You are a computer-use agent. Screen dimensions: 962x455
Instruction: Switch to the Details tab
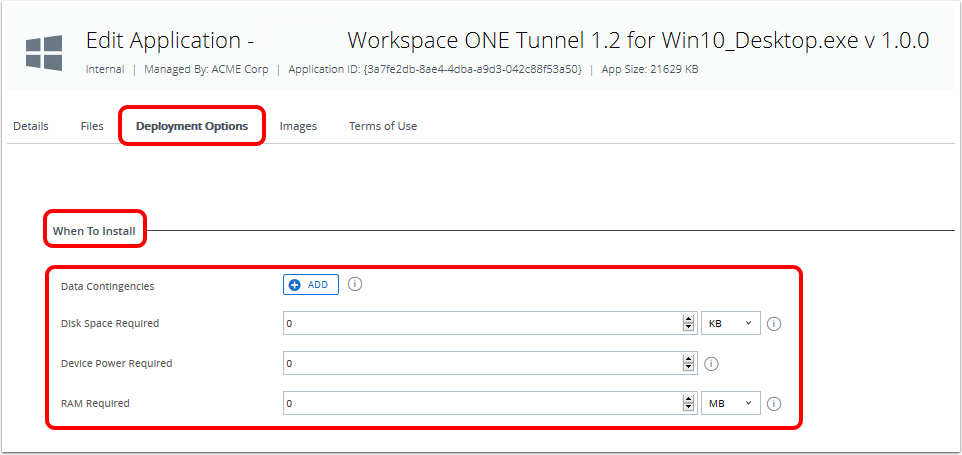31,127
